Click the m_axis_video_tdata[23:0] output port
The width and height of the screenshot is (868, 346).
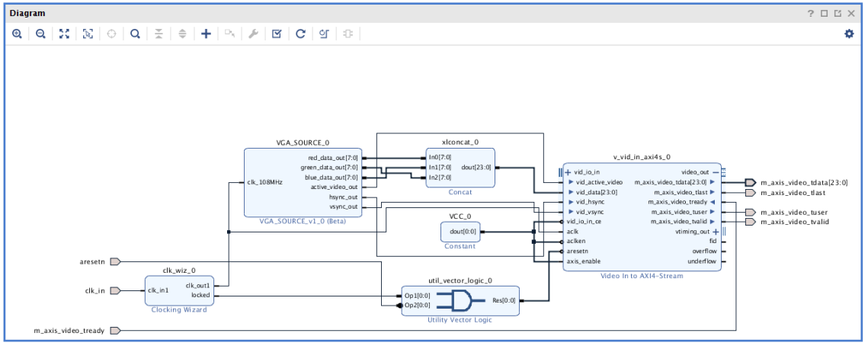click(x=750, y=183)
